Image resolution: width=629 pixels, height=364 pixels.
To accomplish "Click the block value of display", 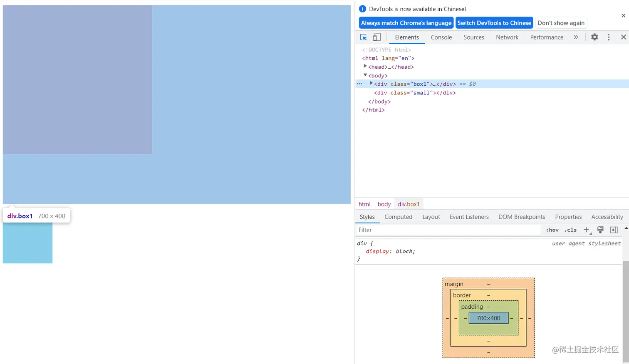I will click(404, 251).
